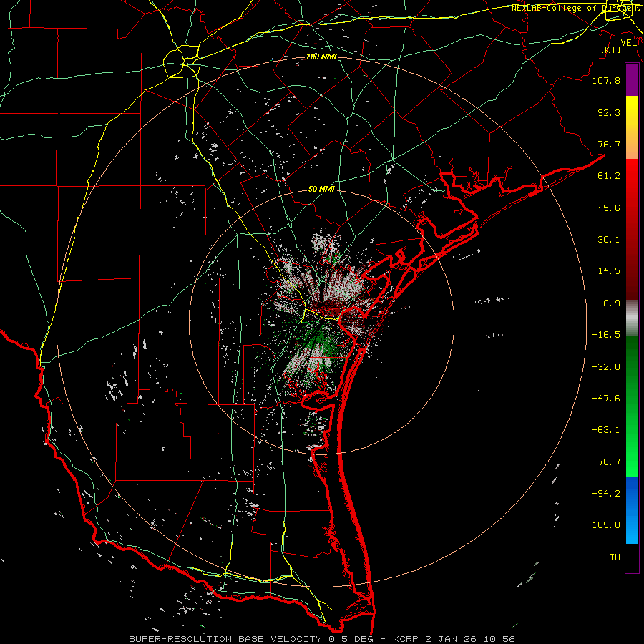Click the -63.1 velocity scale value
This screenshot has height=644, width=644.
tap(606, 430)
